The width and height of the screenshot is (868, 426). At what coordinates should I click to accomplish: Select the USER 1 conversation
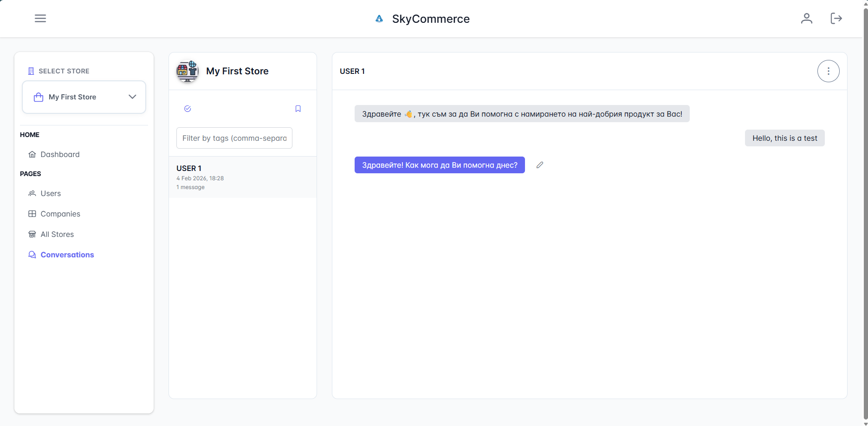point(243,177)
